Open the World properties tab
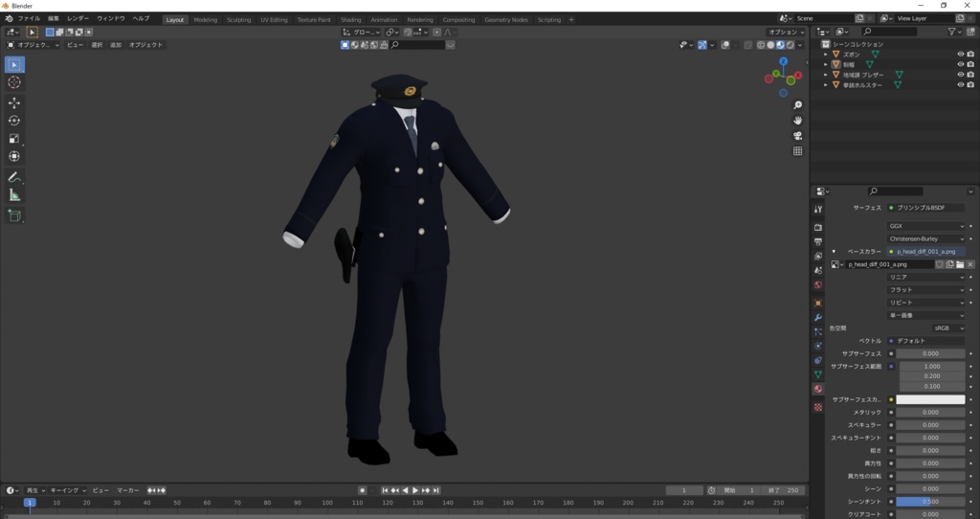Screen dimensions: 980x519 tap(818, 284)
